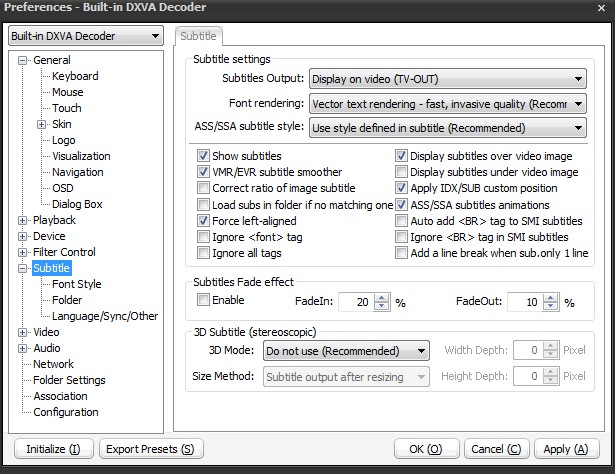The width and height of the screenshot is (615, 474).
Task: Toggle the Show subtitles checkbox
Action: pyautogui.click(x=204, y=156)
